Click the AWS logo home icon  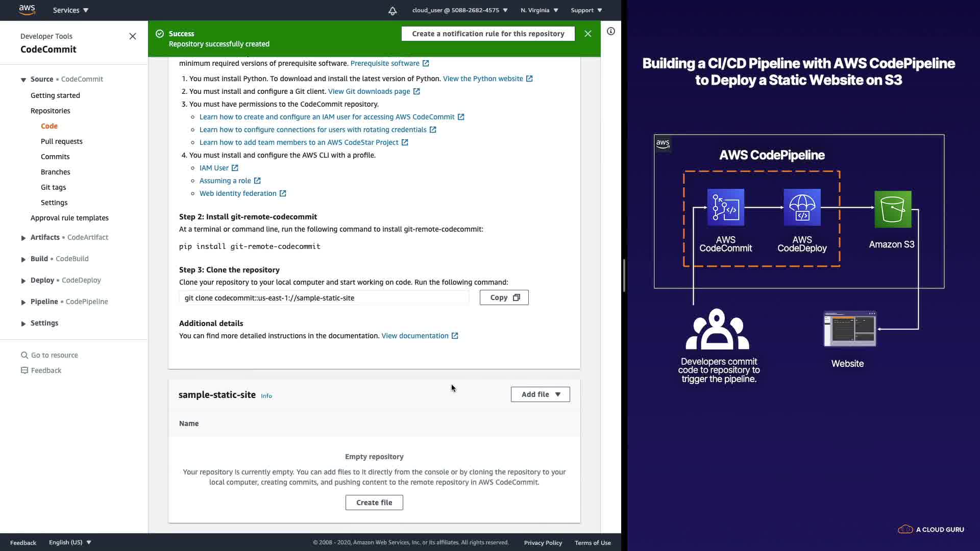(27, 10)
